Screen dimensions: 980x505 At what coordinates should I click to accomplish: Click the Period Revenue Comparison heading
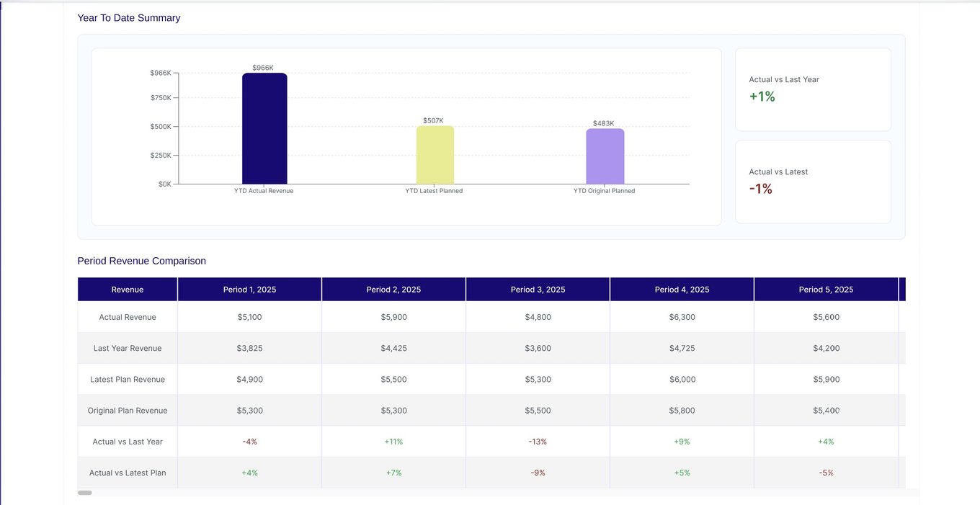[x=142, y=261]
